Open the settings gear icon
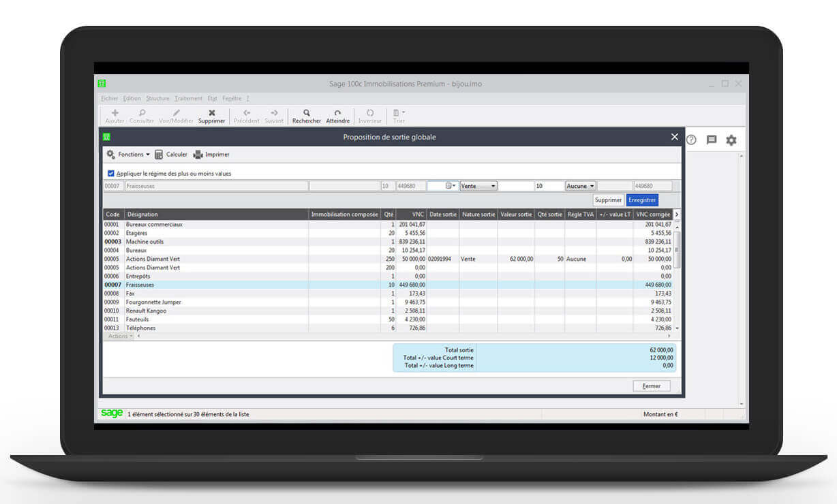The image size is (837, 504). click(731, 140)
